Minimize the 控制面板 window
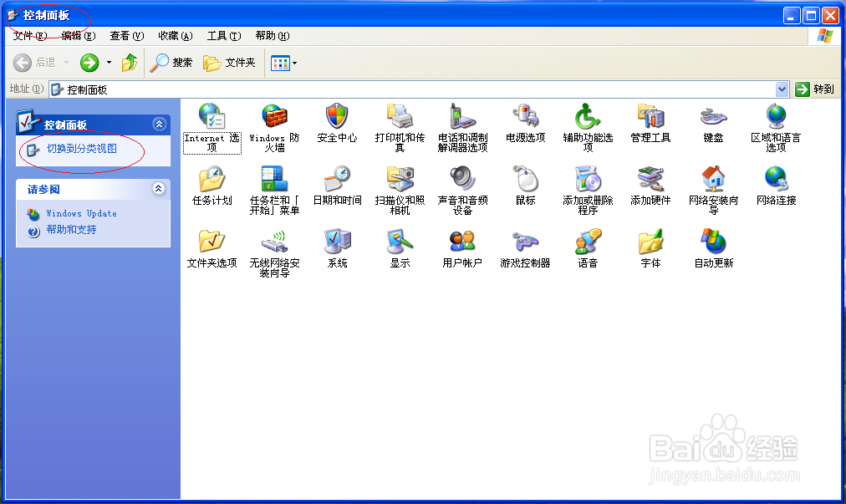This screenshot has width=846, height=504. [x=792, y=15]
